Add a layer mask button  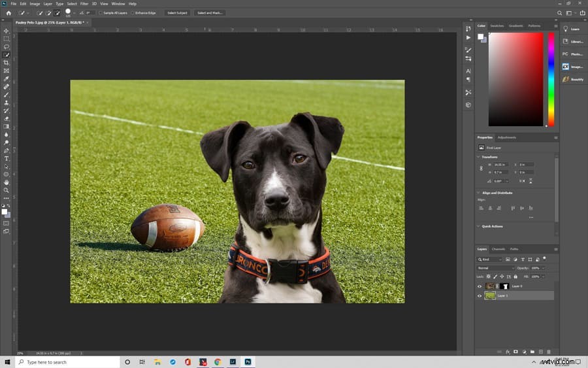515,352
